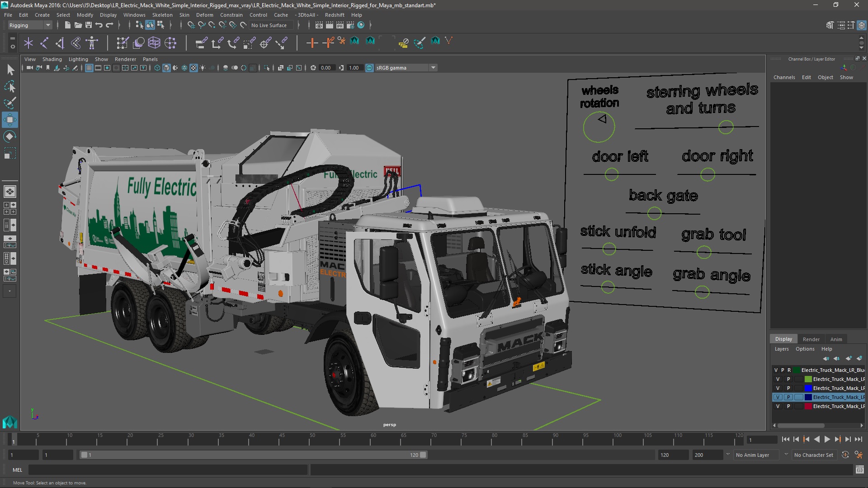Toggle playback P of bright blue layer
Screen dimensions: 868x488
788,388
